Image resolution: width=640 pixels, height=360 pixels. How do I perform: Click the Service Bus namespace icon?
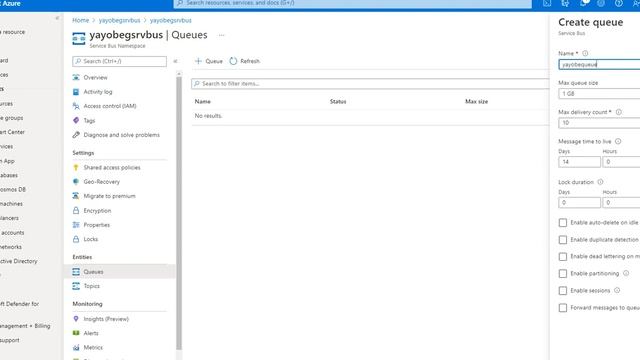point(79,39)
